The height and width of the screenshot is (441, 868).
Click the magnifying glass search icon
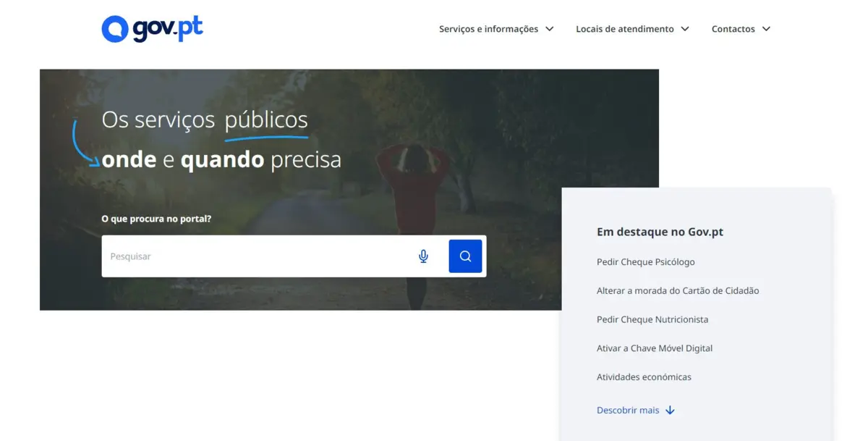click(x=465, y=256)
